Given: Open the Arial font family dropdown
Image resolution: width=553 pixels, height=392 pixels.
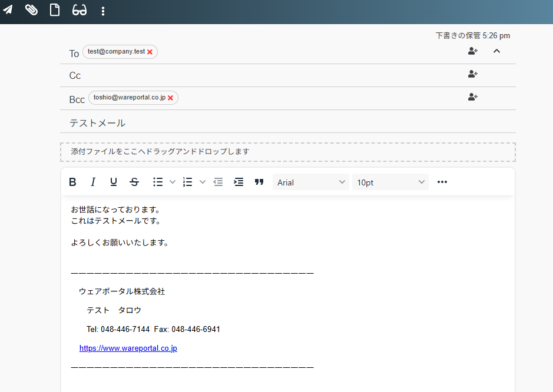Looking at the screenshot, I should pyautogui.click(x=311, y=182).
